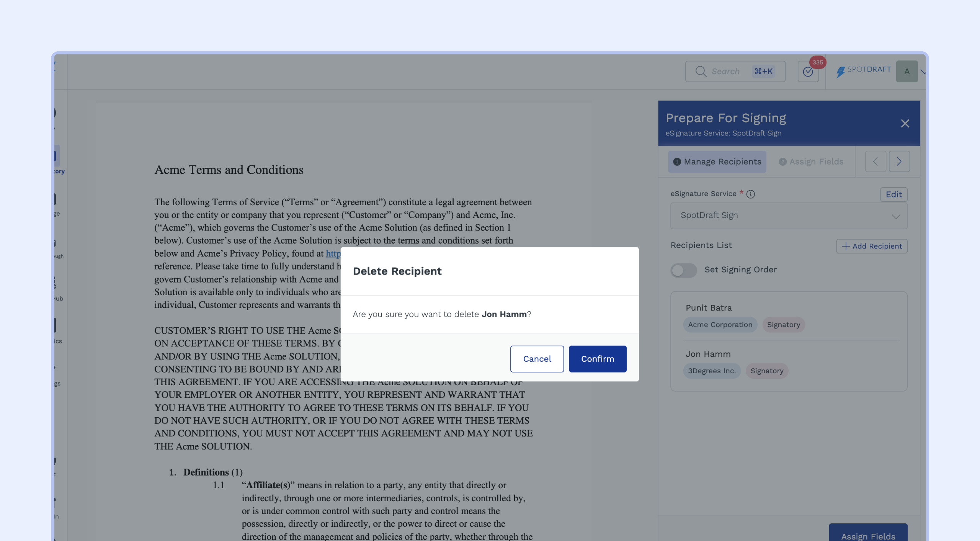Viewport: 980px width, 541px height.
Task: Switch to the Manage Recipients tab
Action: 717,162
